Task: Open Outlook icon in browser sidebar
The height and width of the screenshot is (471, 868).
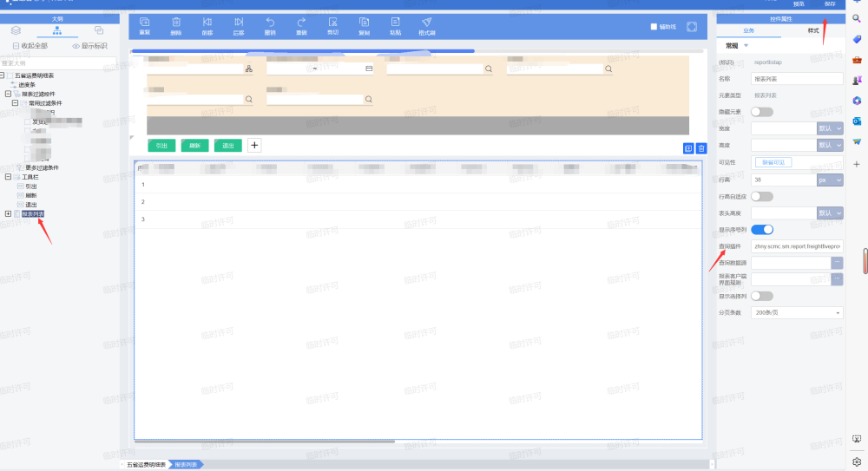Action: click(857, 121)
